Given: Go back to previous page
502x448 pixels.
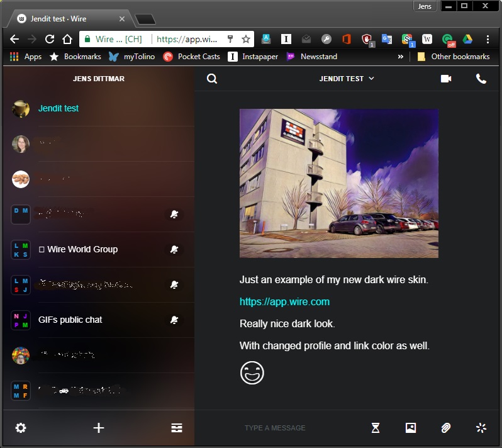Looking at the screenshot, I should pos(14,39).
